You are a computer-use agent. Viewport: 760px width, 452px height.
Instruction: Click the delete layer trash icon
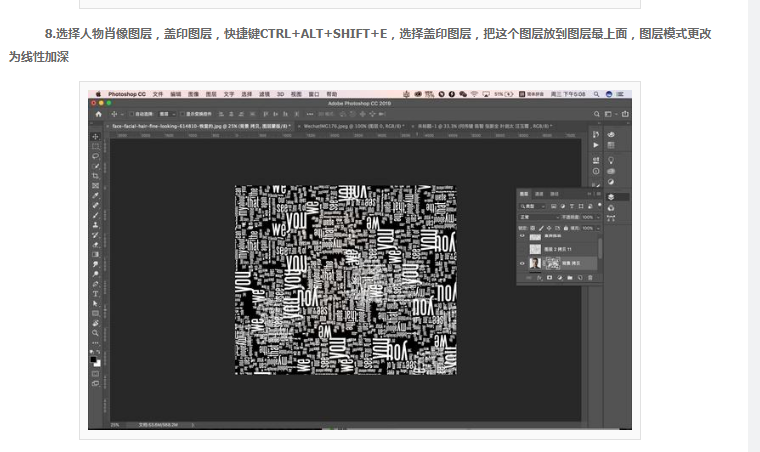coord(590,278)
